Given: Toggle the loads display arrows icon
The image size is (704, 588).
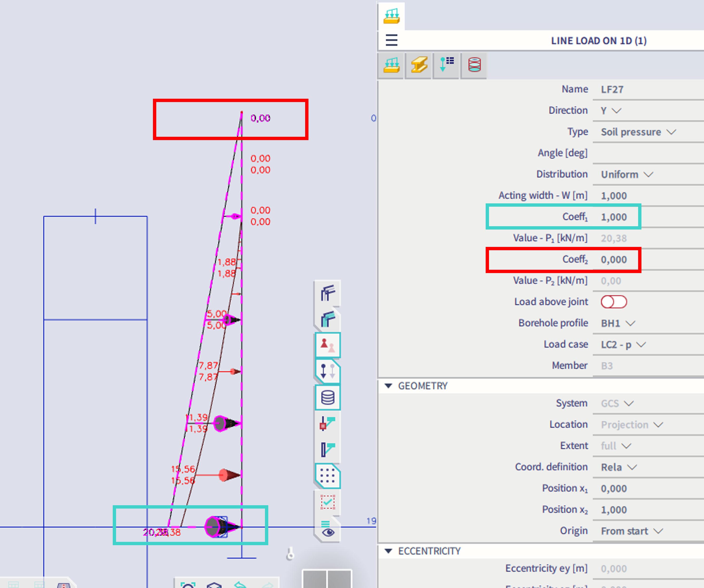Looking at the screenshot, I should pyautogui.click(x=328, y=372).
